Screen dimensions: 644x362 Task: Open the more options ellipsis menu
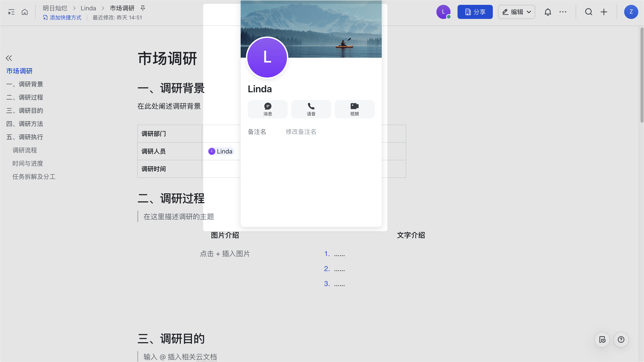coord(563,12)
